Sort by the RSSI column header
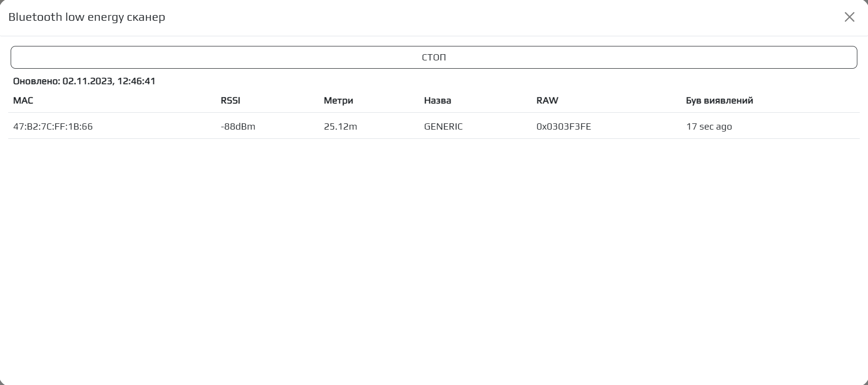The width and height of the screenshot is (868, 385). point(230,101)
